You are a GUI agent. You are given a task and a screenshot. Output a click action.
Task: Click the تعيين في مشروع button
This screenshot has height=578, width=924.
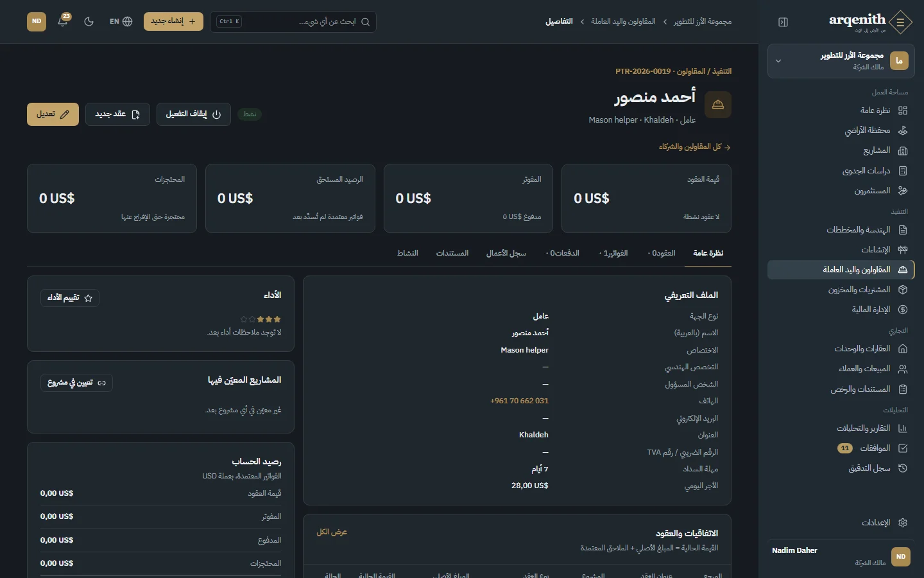[76, 383]
